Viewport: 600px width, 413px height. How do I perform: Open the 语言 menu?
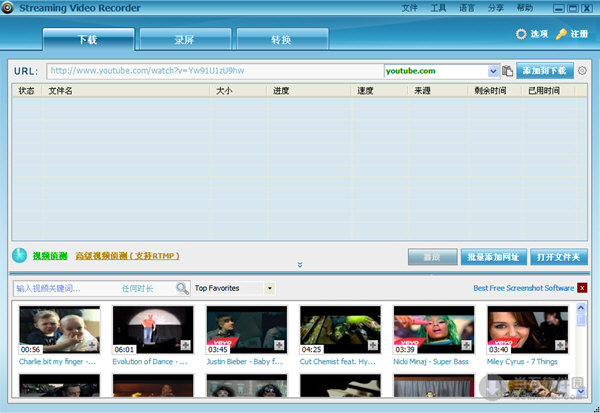(x=467, y=8)
